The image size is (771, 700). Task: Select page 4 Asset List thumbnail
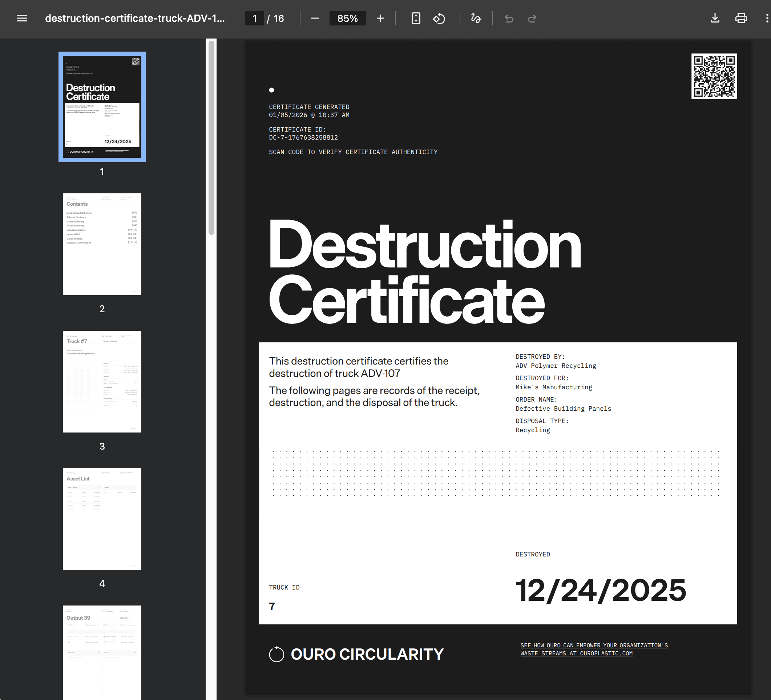coord(102,519)
